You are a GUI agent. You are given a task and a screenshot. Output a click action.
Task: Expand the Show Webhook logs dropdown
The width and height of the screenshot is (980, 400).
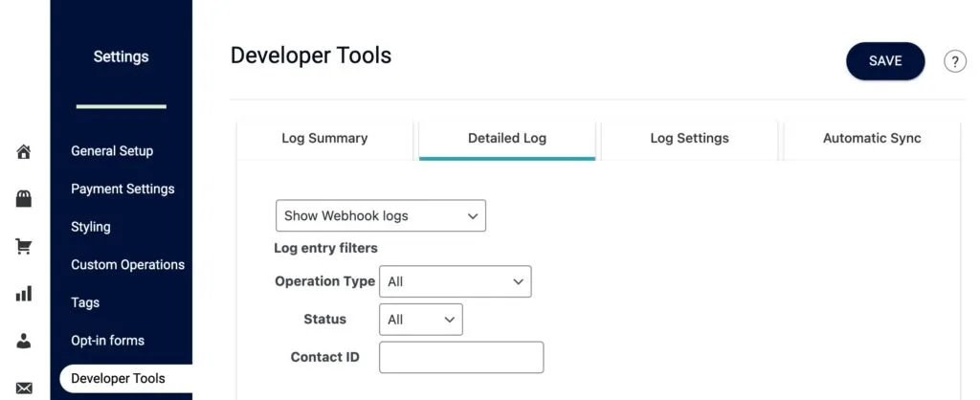[x=381, y=215]
